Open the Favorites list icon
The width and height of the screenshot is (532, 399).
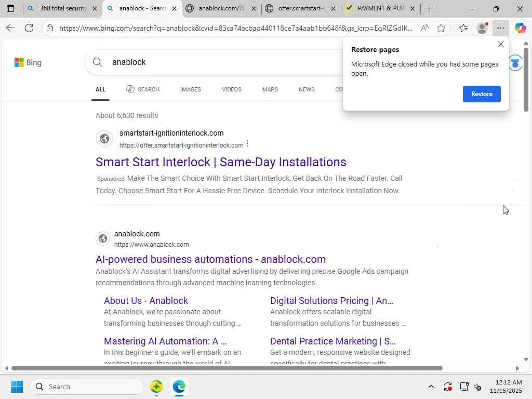pyautogui.click(x=463, y=28)
